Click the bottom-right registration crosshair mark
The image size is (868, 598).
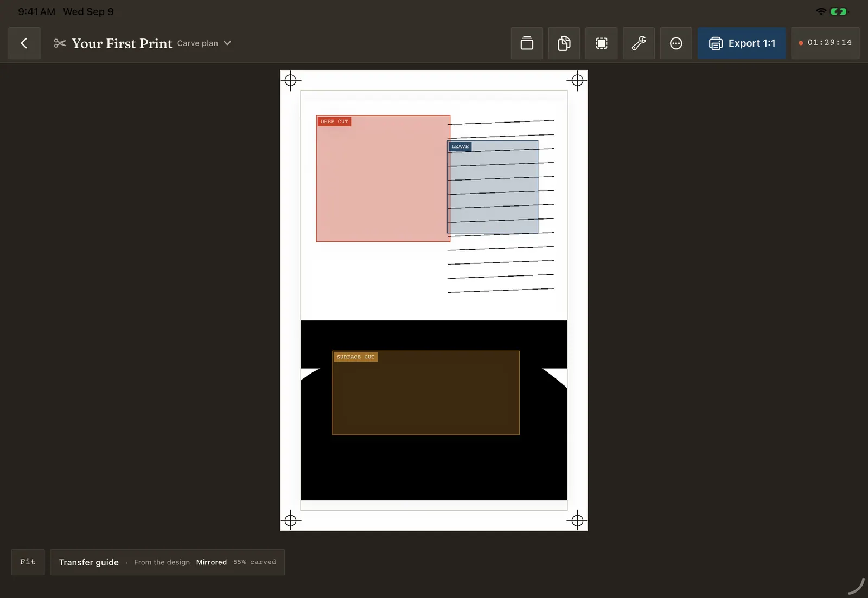(577, 520)
